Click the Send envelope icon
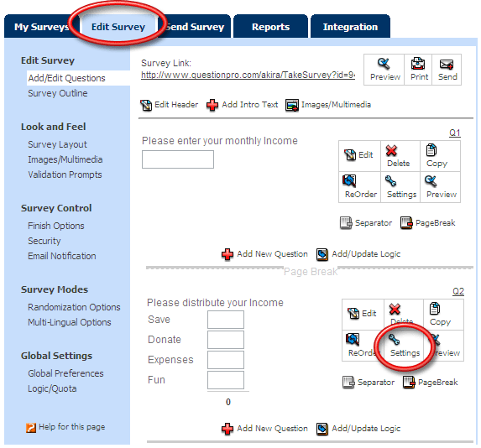This screenshot has height=448, width=481. (447, 64)
